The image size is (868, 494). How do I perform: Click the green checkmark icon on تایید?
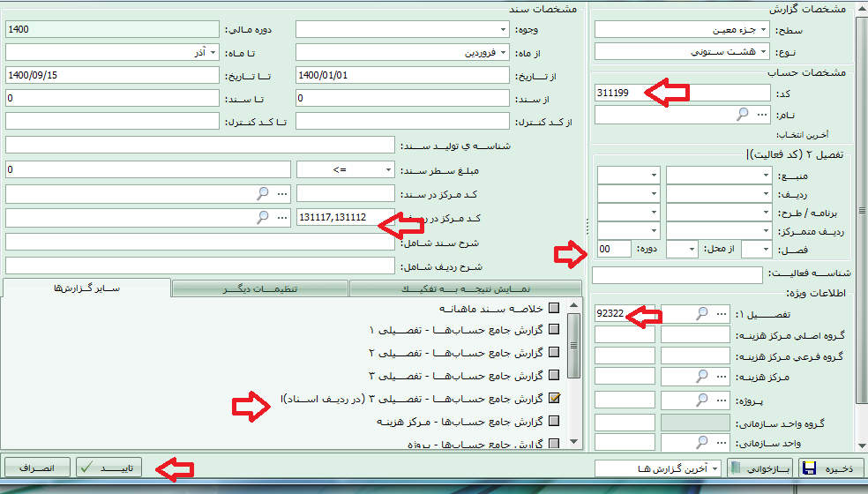coord(86,468)
